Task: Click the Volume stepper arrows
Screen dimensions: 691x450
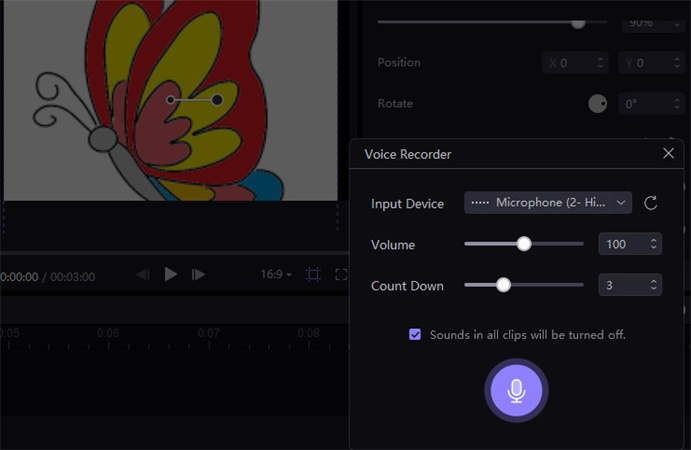Action: (653, 244)
